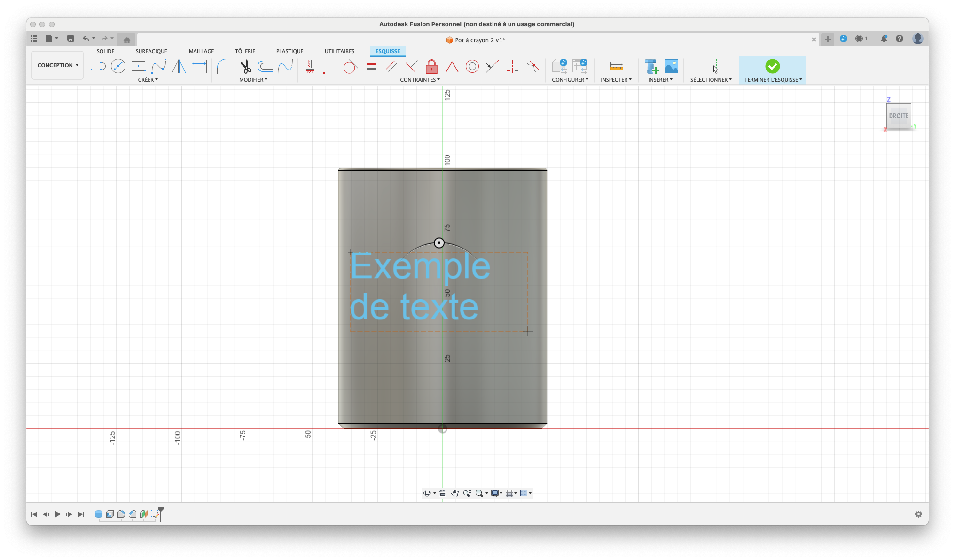955x560 pixels.
Task: Click Terminer l'esquisse green checkmark
Action: click(772, 67)
